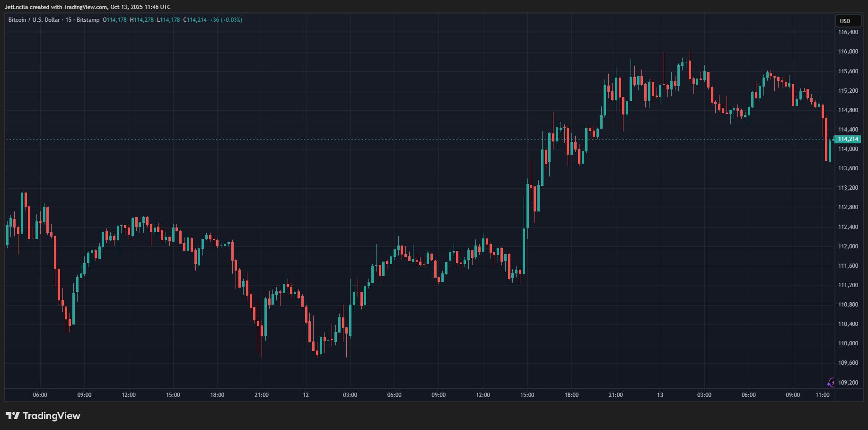Click the JetEncila created with TradingView.com header

pyautogui.click(x=88, y=7)
